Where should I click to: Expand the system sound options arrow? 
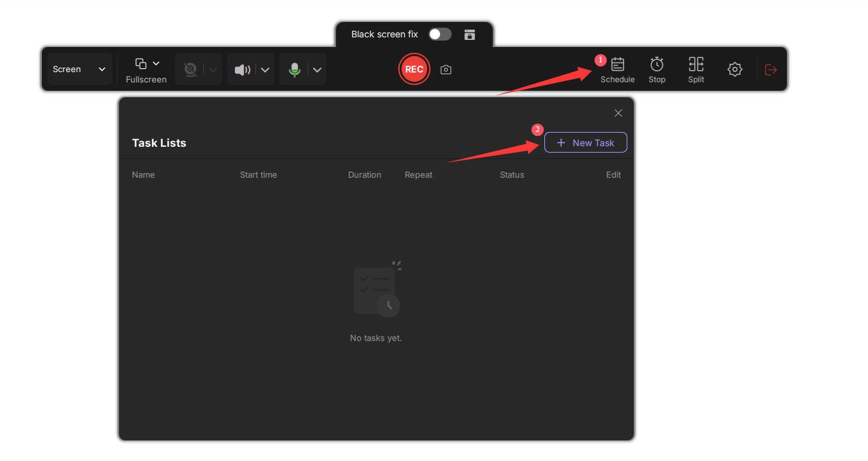click(x=265, y=70)
